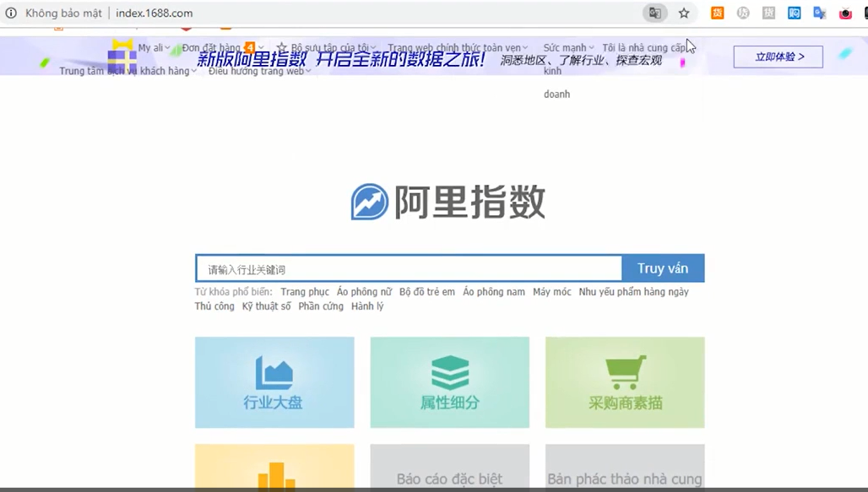Select the Phần cứng keyword

[x=321, y=306]
